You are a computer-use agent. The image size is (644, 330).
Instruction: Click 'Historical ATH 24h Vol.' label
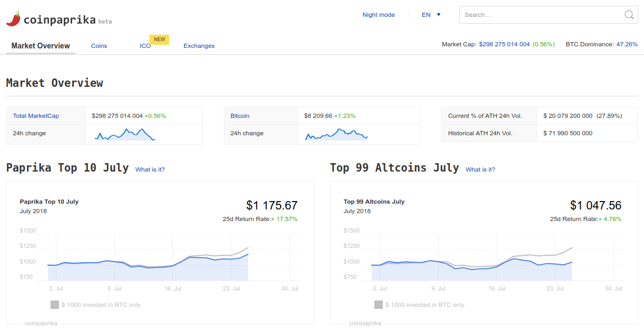[x=480, y=133]
